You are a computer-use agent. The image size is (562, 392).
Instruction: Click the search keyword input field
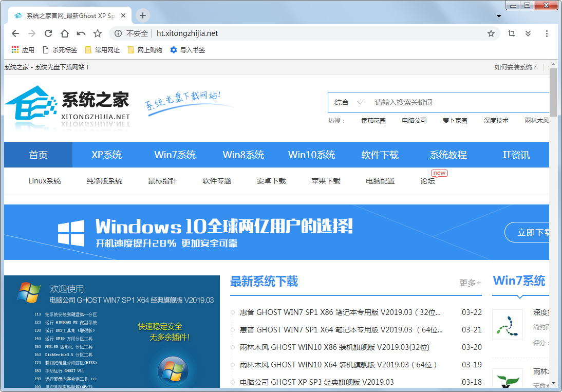457,102
